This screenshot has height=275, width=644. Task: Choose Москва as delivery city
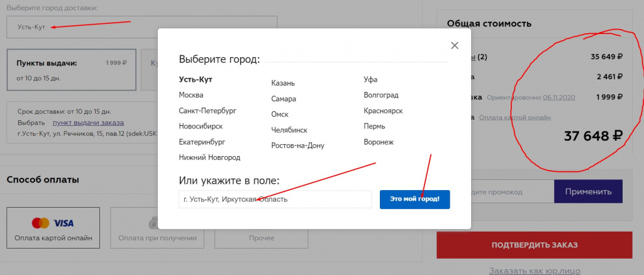click(191, 95)
